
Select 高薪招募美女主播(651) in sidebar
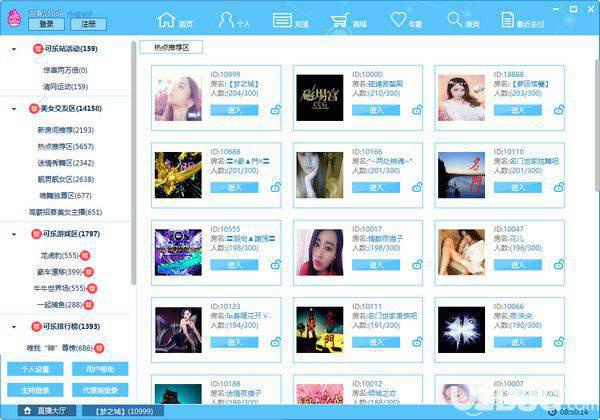(65, 212)
